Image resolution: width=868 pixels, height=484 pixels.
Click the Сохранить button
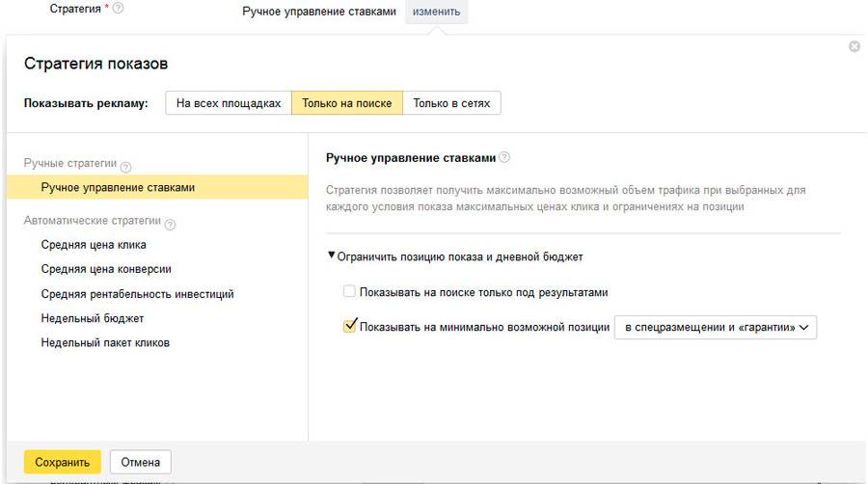[x=62, y=462]
